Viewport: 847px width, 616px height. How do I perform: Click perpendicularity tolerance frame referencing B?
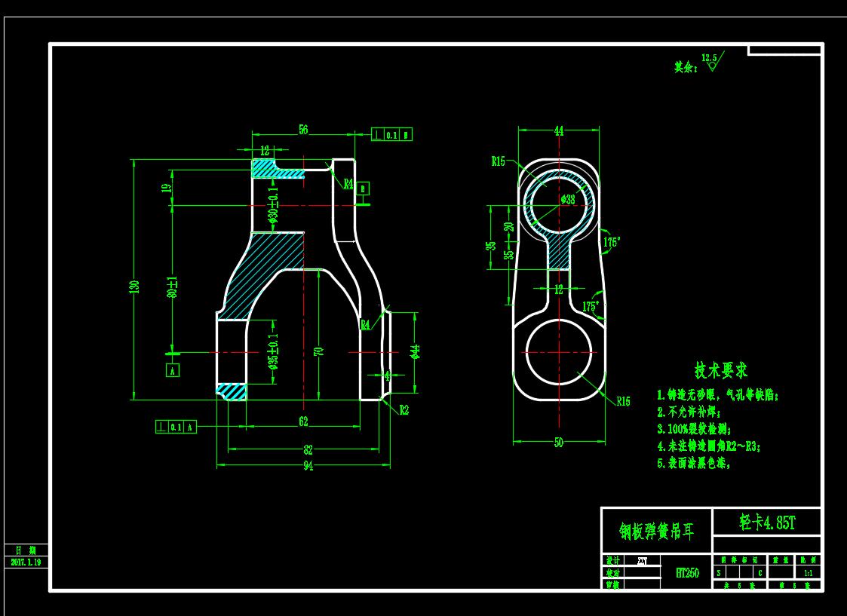392,135
